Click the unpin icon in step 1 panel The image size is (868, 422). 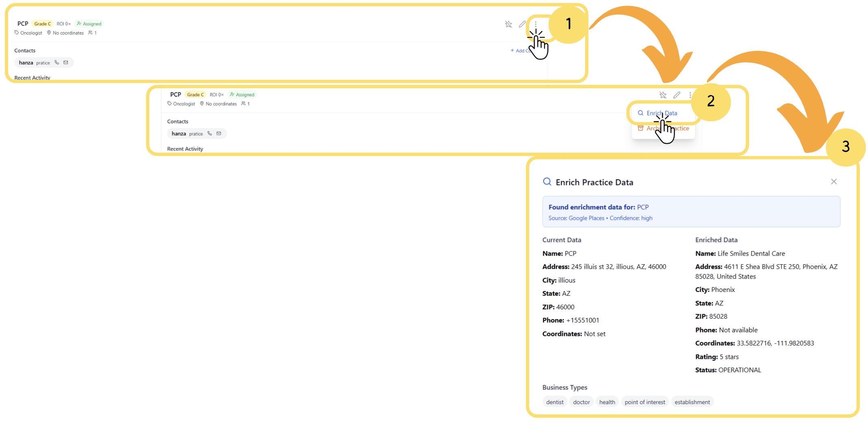click(508, 24)
